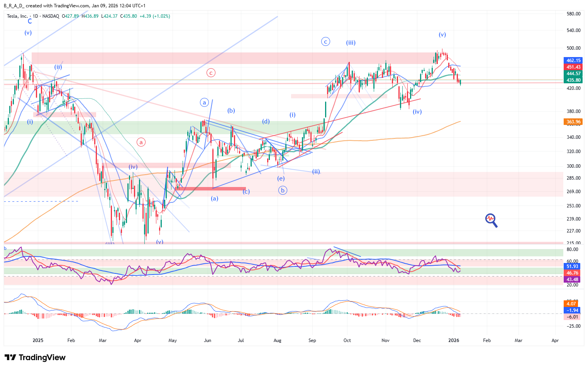Click the Tesla, Inc. symbol title
The width and height of the screenshot is (588, 369).
coord(17,16)
